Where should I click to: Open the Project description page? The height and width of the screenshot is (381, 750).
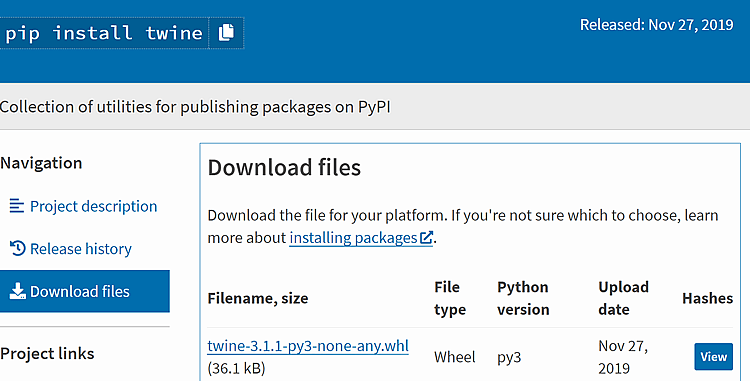click(x=93, y=206)
